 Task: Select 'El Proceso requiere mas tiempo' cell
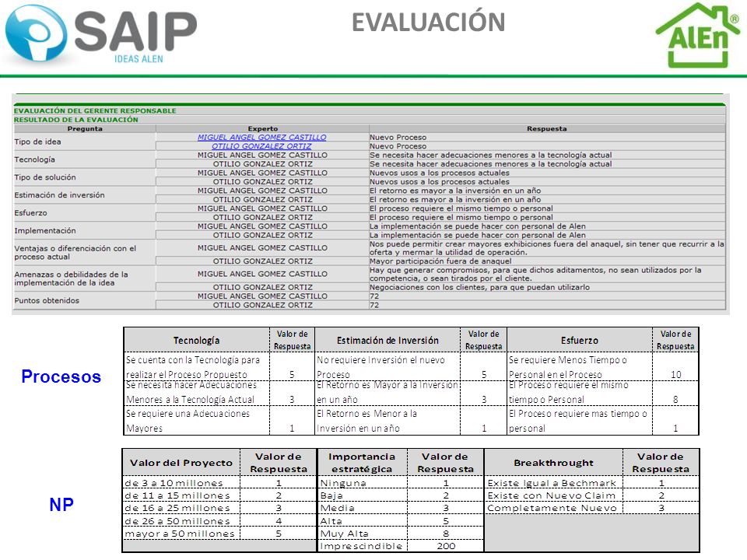click(x=580, y=421)
